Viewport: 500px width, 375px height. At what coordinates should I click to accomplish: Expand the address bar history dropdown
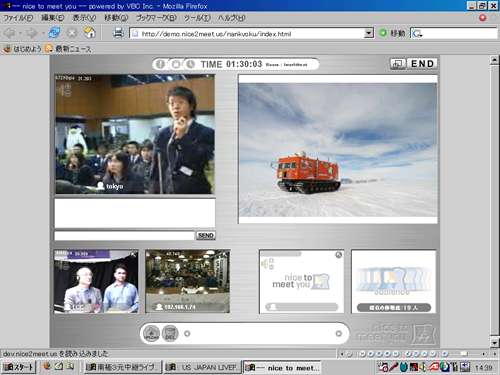[368, 33]
